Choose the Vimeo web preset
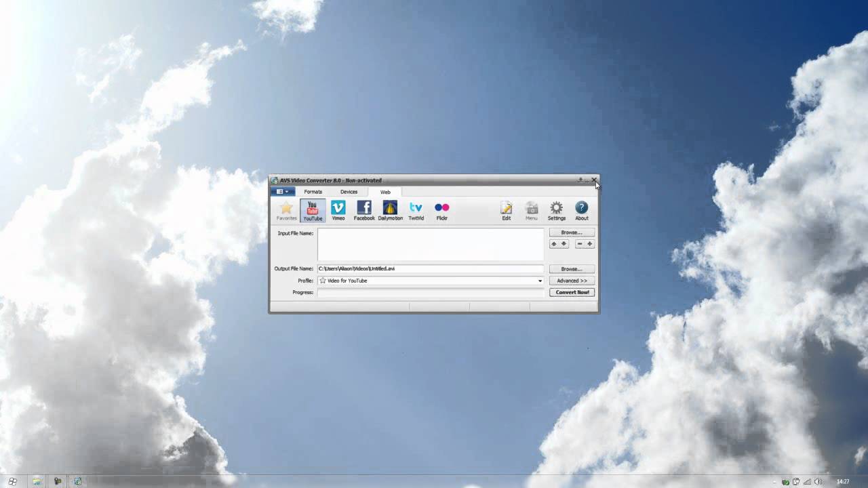The image size is (868, 488). pos(338,210)
